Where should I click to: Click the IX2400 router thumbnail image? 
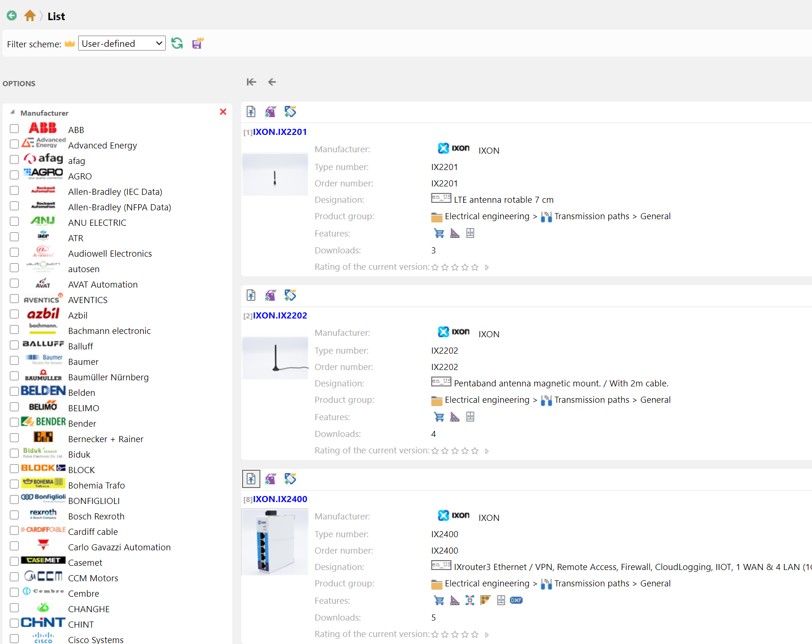(275, 542)
